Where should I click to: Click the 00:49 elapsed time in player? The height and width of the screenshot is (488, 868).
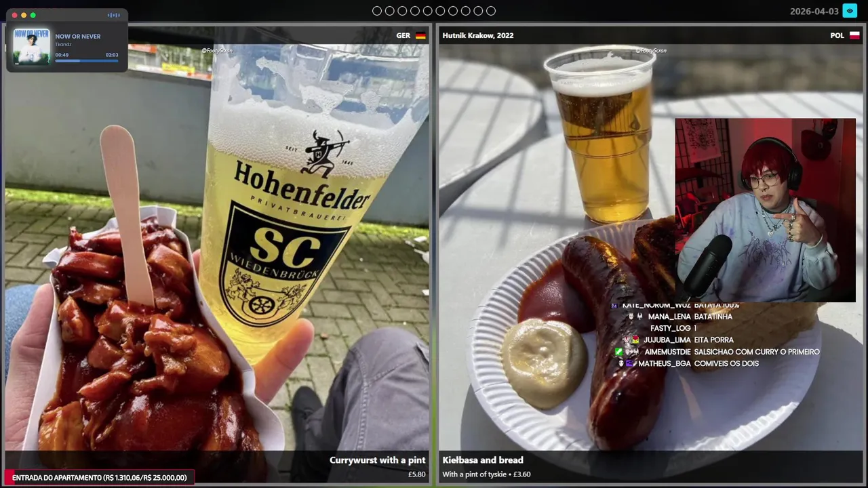[x=62, y=55]
